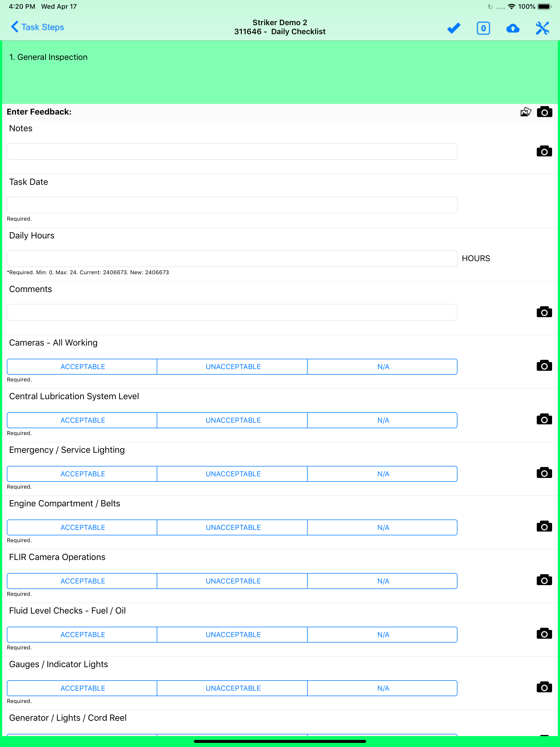Screen dimensions: 560x747
Task: Tap the Daily Hours Min/Max requirement text
Action: click(x=88, y=273)
